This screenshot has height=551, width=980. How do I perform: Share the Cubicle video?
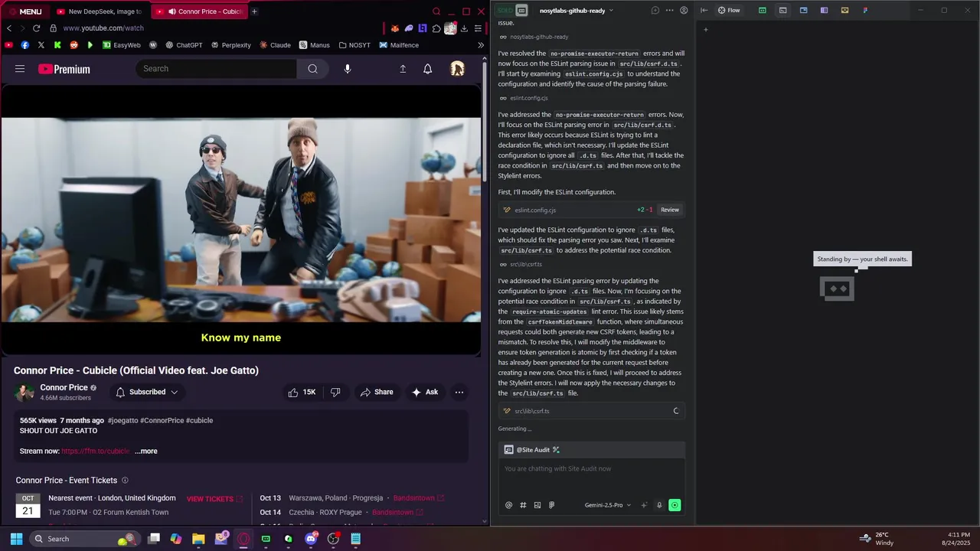coord(377,392)
